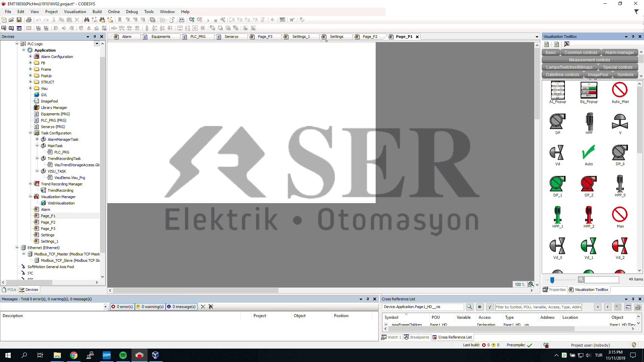The height and width of the screenshot is (362, 644).
Task: Expand the Task Configuration tree node
Action: tap(31, 133)
